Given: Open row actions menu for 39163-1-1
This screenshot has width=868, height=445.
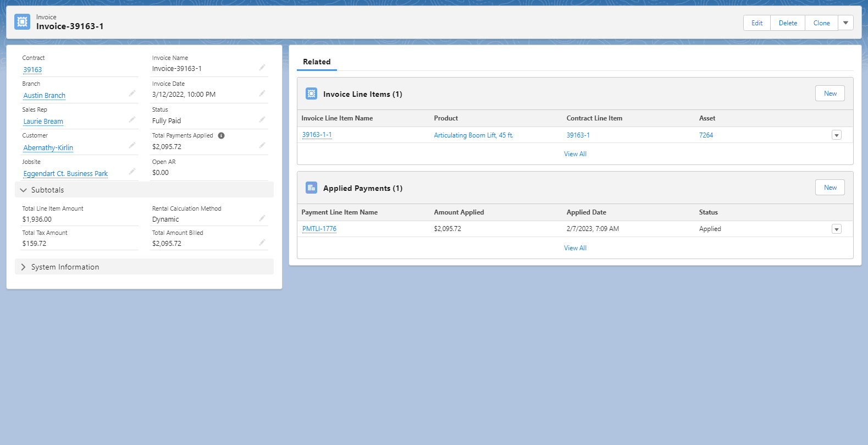Looking at the screenshot, I should click(x=836, y=135).
